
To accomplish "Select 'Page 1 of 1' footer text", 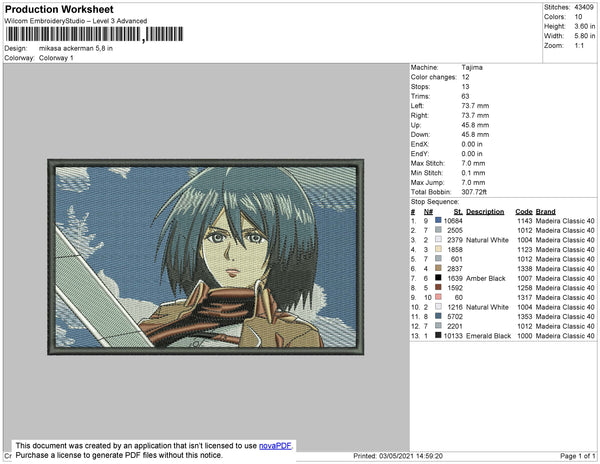I will (578, 456).
